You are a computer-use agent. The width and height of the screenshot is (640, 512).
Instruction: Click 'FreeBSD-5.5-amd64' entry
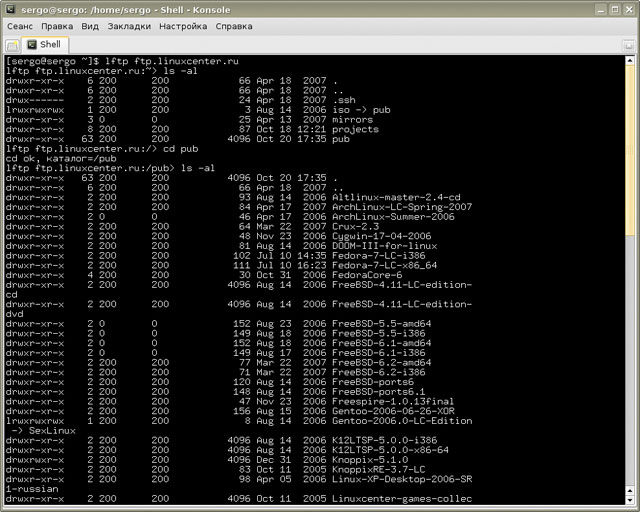click(382, 324)
